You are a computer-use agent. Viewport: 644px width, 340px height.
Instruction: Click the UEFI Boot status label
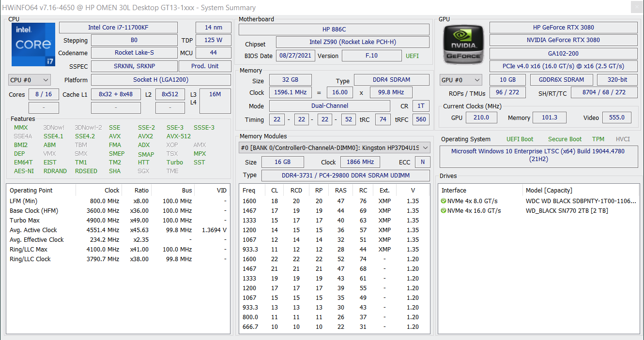point(520,139)
